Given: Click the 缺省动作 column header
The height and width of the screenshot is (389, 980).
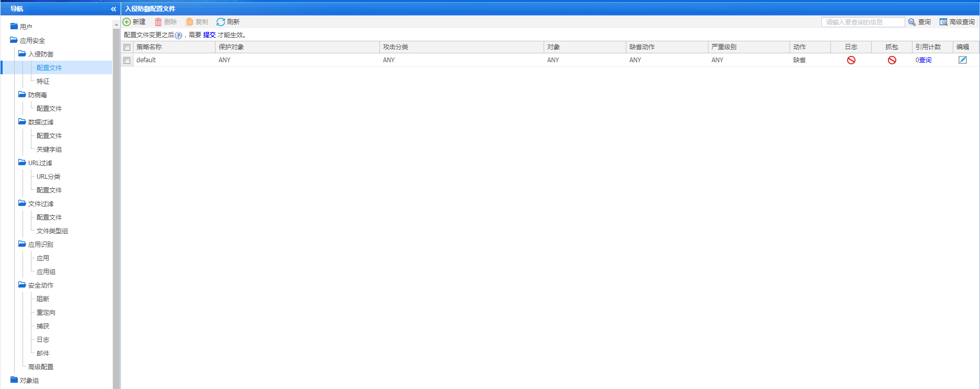Looking at the screenshot, I should [667, 47].
